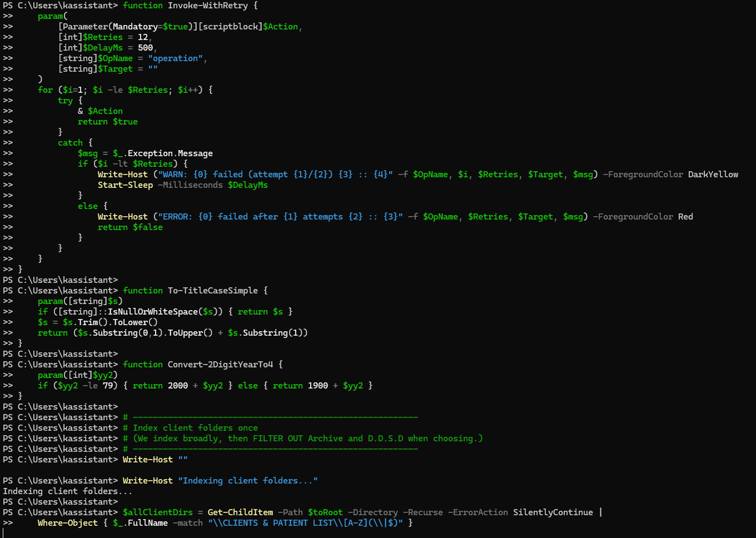Click the Convert-2DigitYearTo4 function name

pyautogui.click(x=220, y=365)
